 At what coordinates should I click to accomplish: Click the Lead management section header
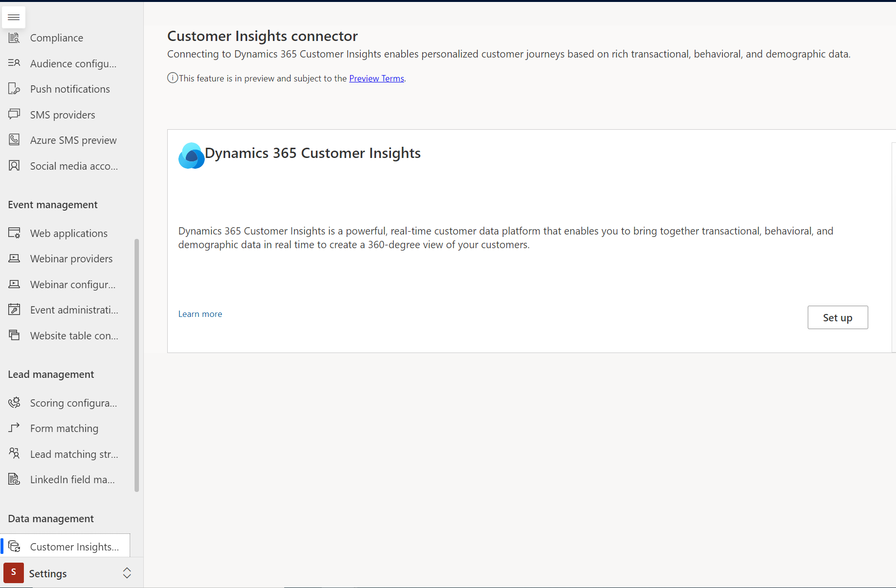click(x=51, y=374)
